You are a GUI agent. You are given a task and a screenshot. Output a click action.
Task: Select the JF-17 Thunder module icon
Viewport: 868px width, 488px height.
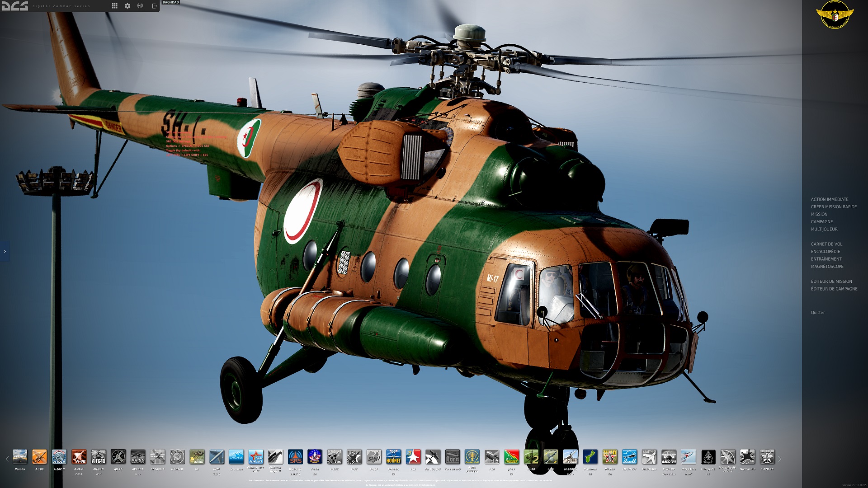click(x=511, y=457)
